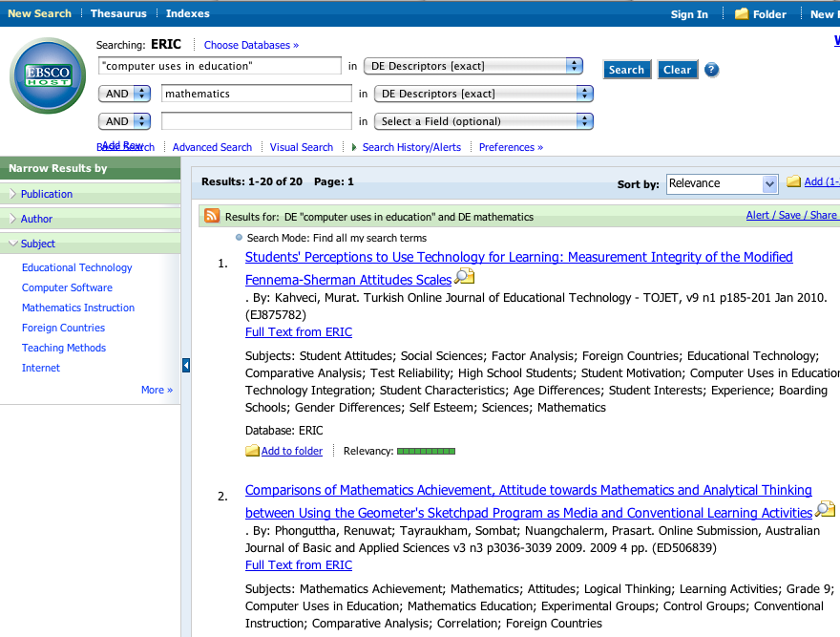840x637 pixels.
Task: Click preview magnifier icon for first result
Action: 464,278
